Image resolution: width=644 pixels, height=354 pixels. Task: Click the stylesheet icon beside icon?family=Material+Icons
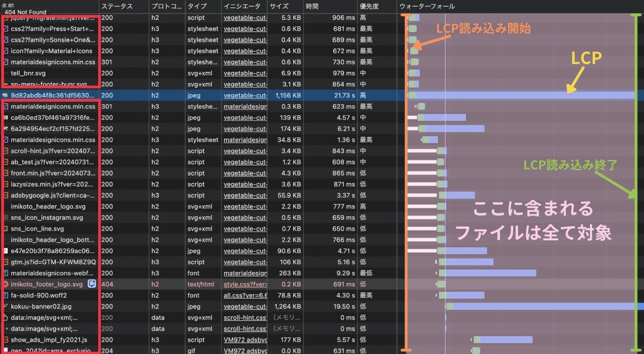(6, 51)
